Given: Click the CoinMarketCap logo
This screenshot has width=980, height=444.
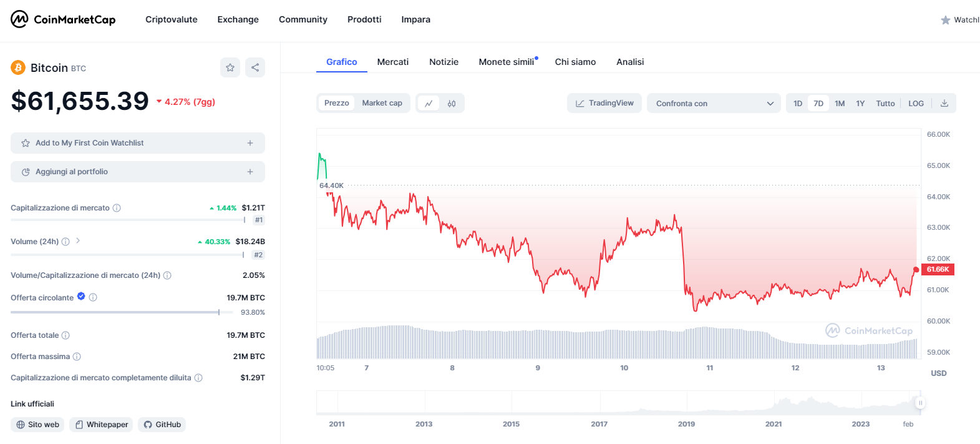Looking at the screenshot, I should click(x=63, y=19).
